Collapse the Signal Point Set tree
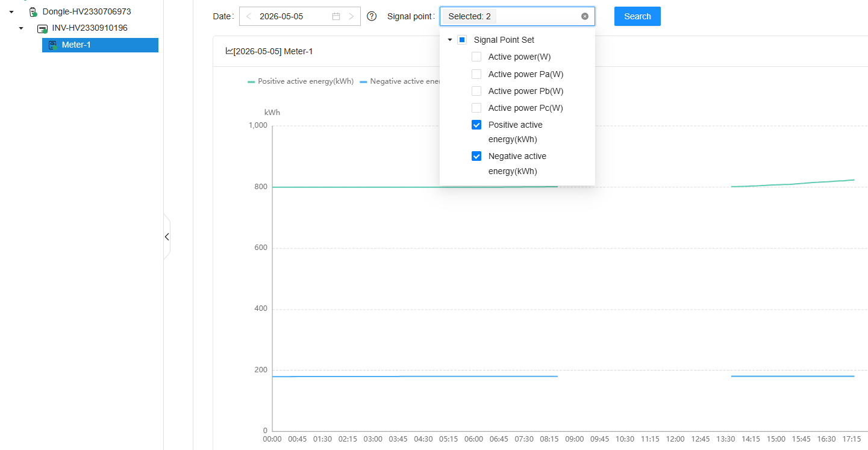868x450 pixels. tap(450, 40)
